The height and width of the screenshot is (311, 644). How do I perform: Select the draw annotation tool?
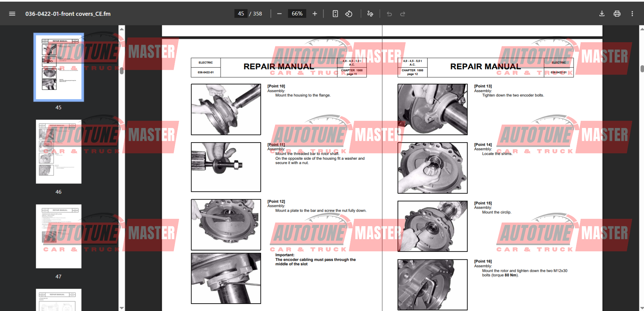[x=370, y=14]
